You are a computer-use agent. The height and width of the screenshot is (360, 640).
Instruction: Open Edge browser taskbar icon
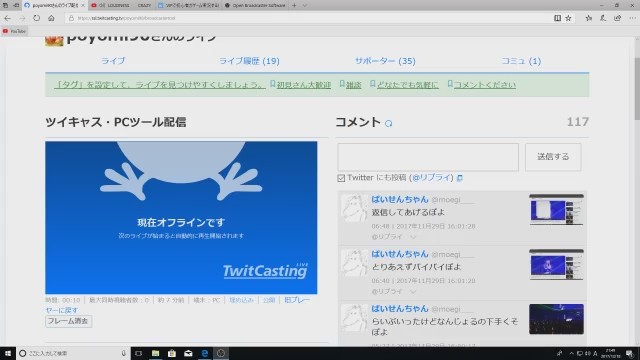point(204,353)
